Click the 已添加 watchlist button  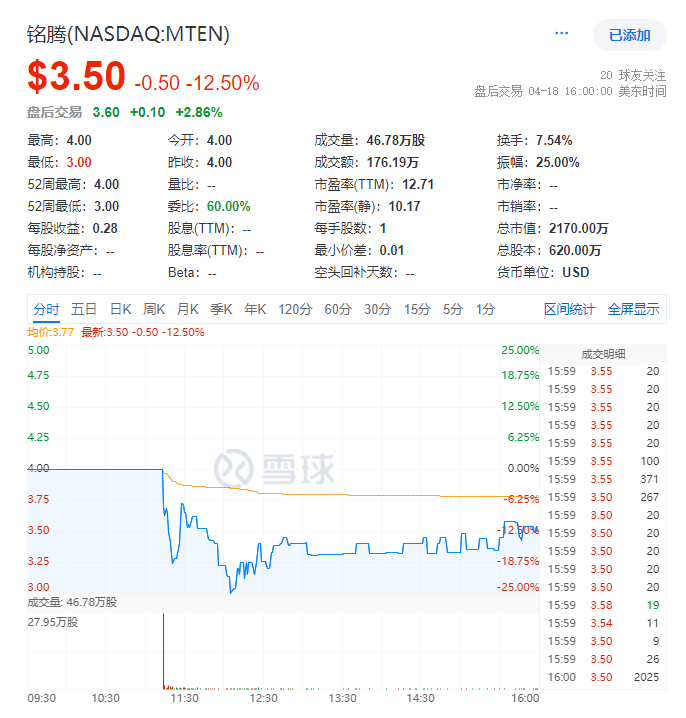[629, 35]
